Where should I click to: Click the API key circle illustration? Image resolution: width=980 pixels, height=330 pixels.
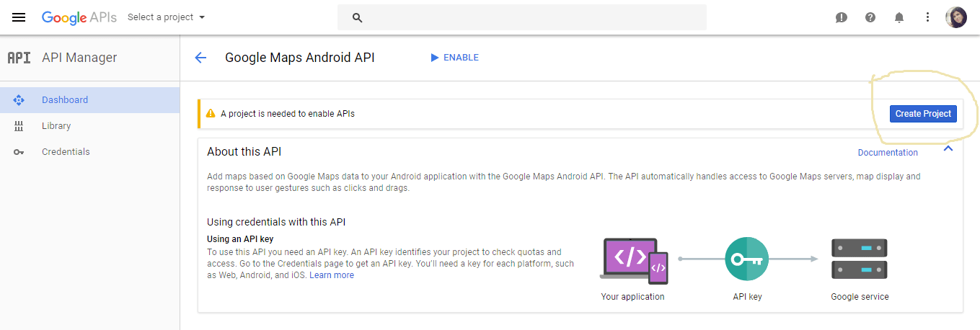746,259
